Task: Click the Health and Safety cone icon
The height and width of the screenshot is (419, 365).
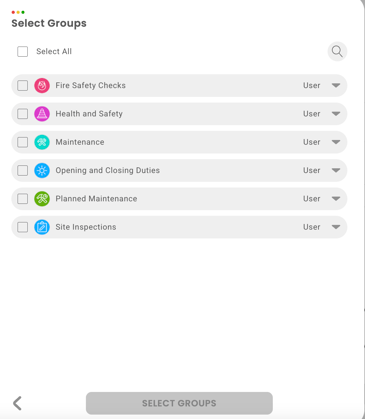Action: click(42, 114)
